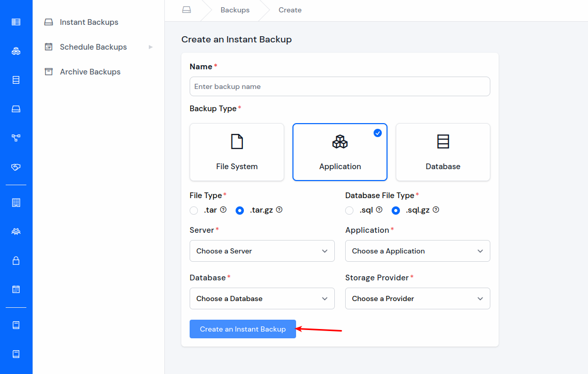Open the calendar icon in blue sidebar
Screen dimensions: 588x374
point(16,290)
